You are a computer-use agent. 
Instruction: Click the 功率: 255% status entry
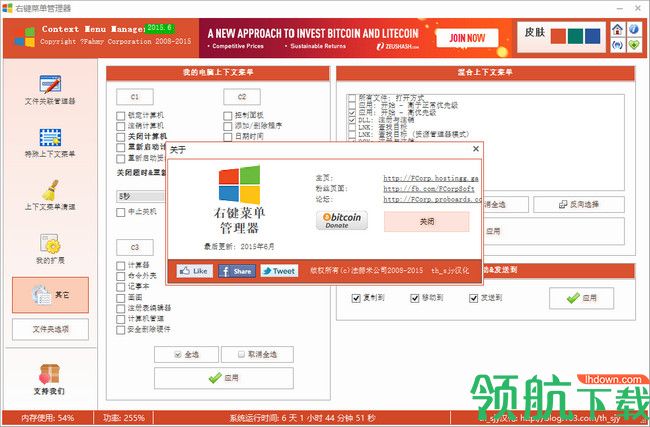coord(124,418)
